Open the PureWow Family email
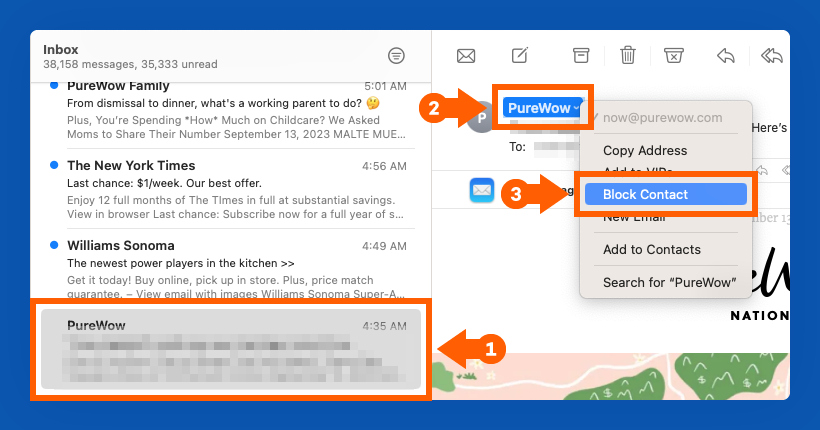 coord(231,111)
